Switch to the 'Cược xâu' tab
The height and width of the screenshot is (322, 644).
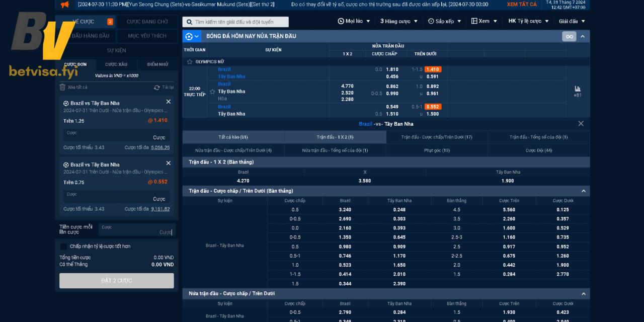click(x=116, y=64)
